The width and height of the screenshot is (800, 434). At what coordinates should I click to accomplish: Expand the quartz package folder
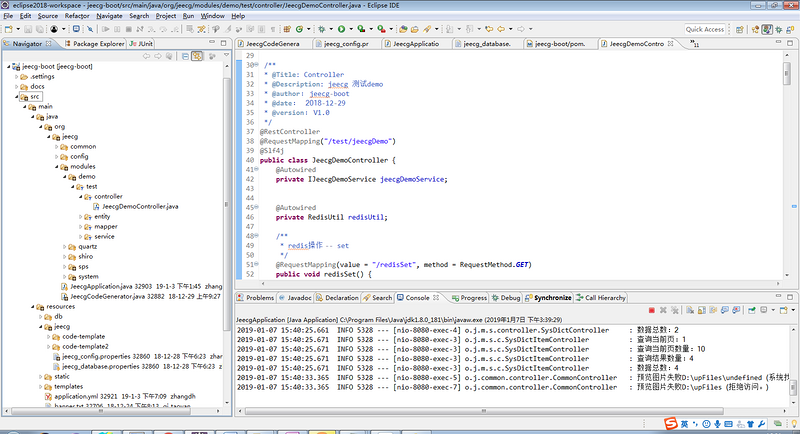pos(65,245)
